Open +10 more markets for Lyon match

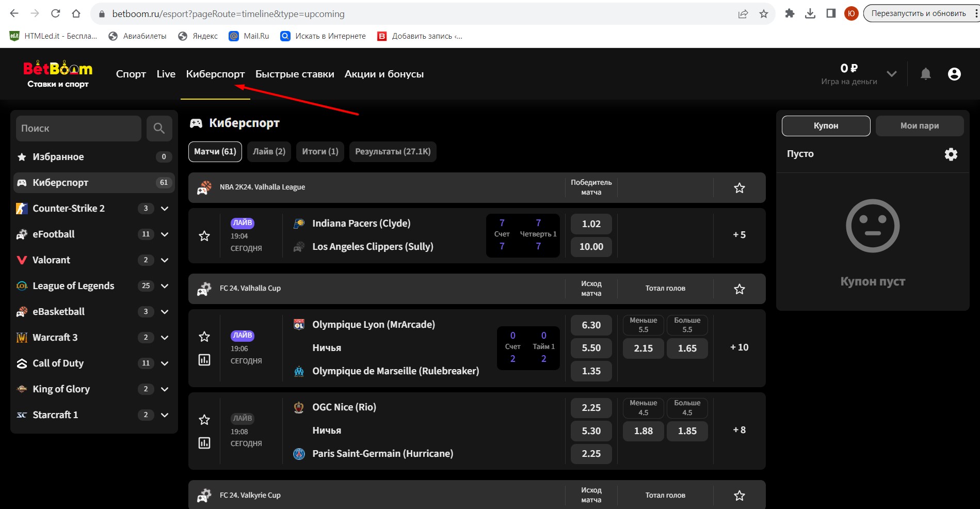[739, 347]
